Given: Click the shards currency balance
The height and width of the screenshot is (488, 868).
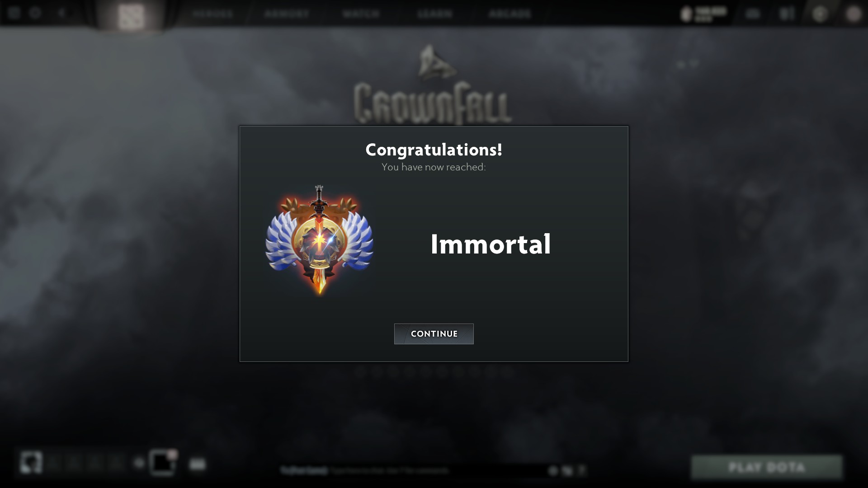Looking at the screenshot, I should point(704,14).
